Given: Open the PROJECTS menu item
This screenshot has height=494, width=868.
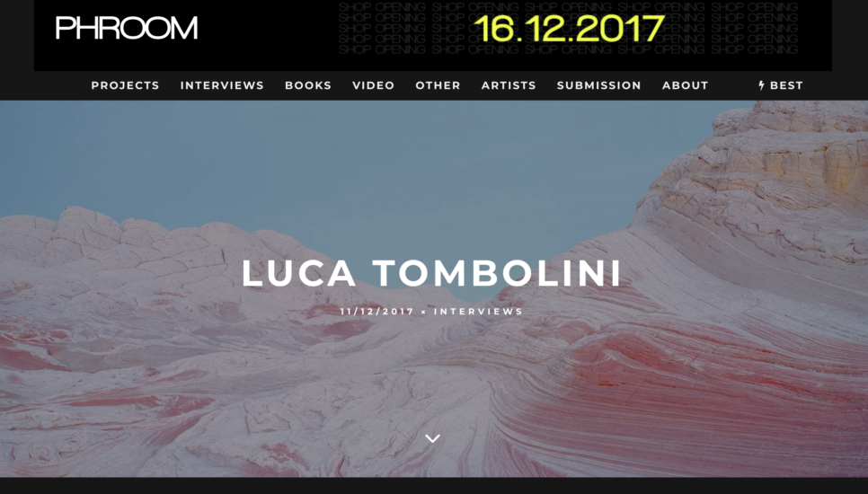Looking at the screenshot, I should pos(125,85).
